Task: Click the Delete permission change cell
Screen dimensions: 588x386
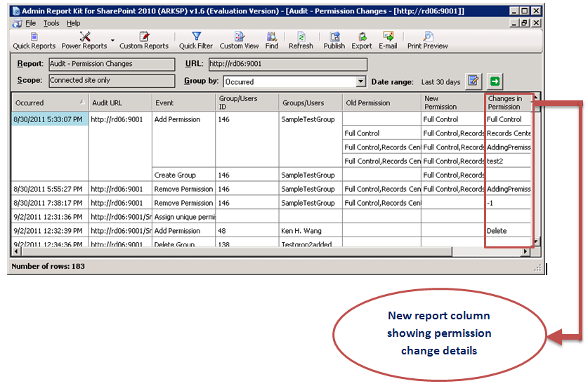Action: click(509, 230)
